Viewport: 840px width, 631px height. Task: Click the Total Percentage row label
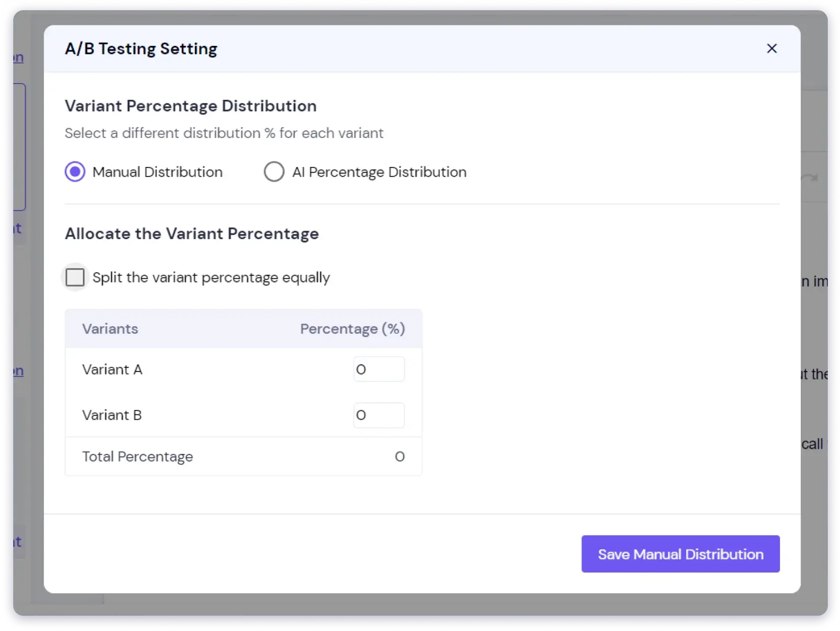[137, 456]
